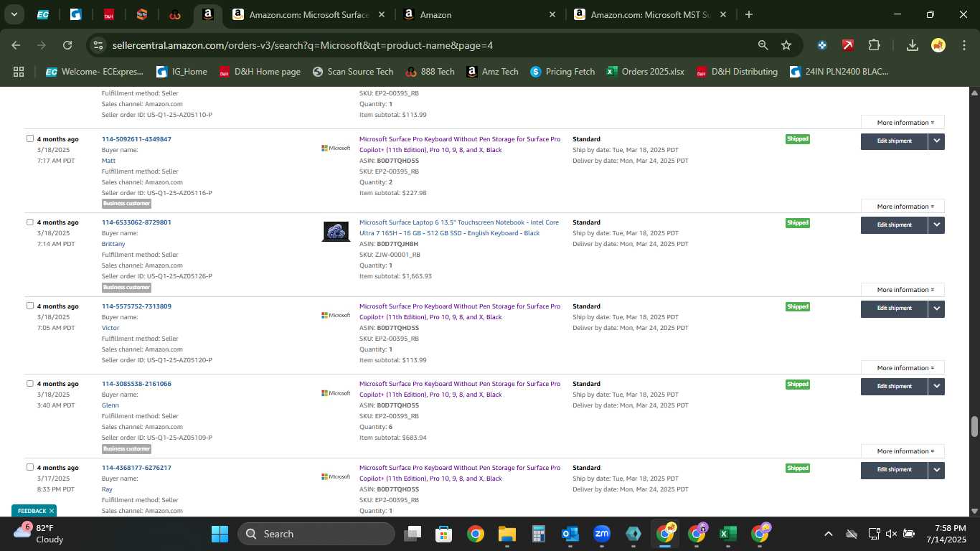Open File Explorer from taskbar

507,534
